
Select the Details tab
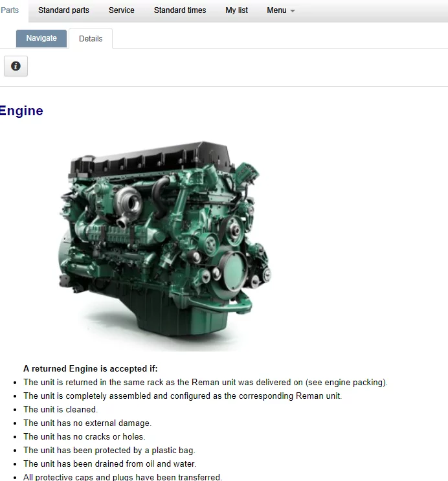pyautogui.click(x=91, y=39)
